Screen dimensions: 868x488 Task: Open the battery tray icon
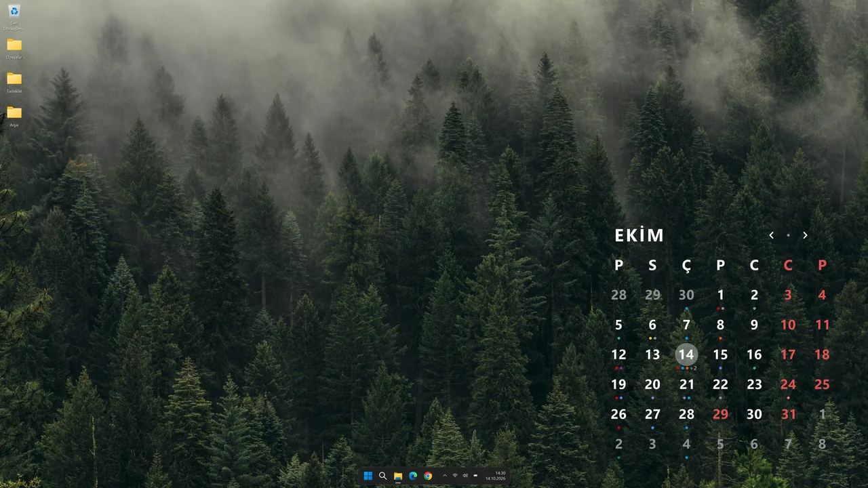click(476, 476)
